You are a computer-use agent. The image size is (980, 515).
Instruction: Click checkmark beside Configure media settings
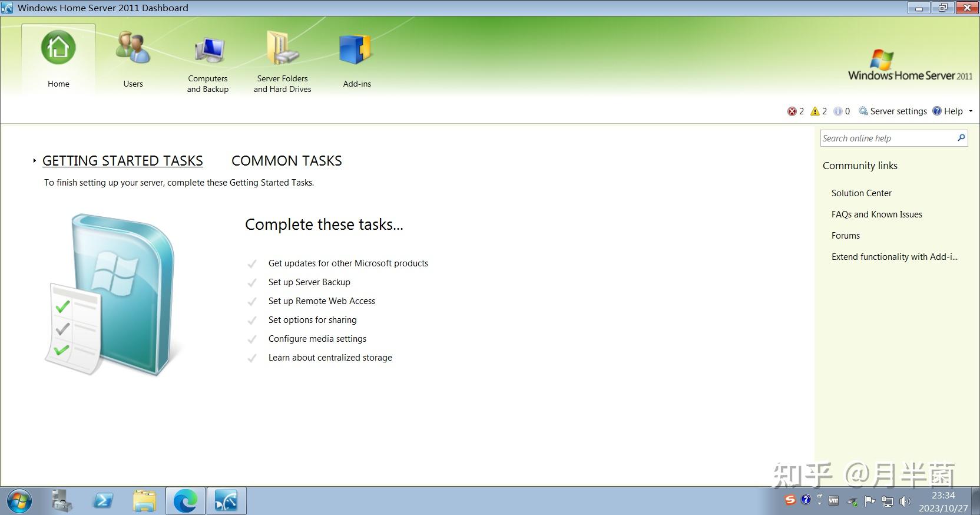click(252, 339)
